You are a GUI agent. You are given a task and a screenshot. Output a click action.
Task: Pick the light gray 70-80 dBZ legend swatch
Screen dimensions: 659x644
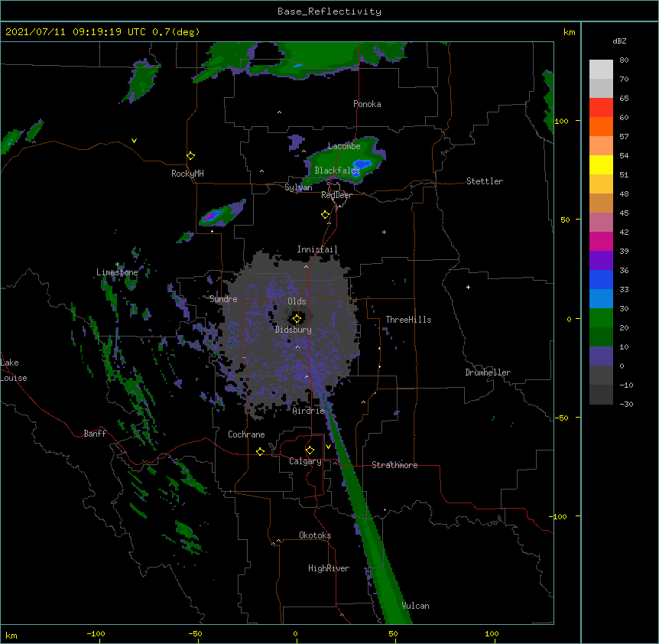(601, 70)
